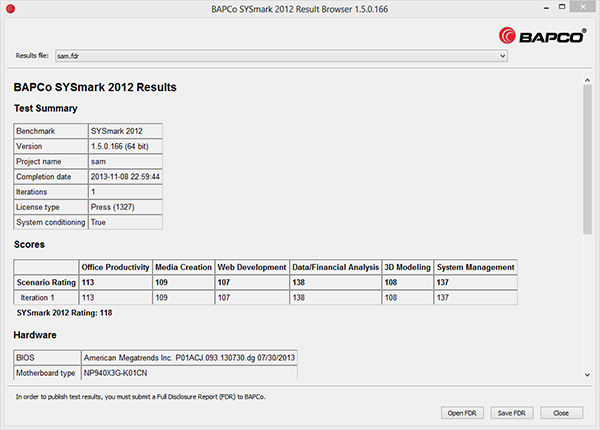Click the BAPCo logo

(542, 36)
